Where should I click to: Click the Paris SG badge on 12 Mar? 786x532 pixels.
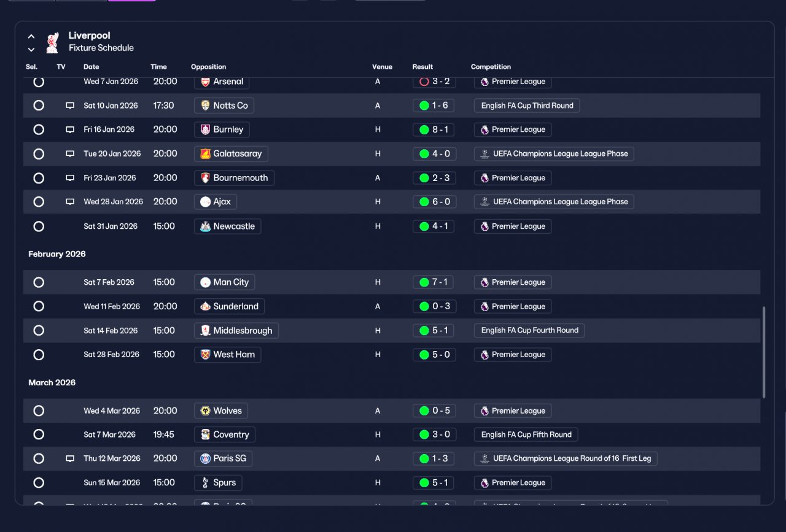coord(205,458)
